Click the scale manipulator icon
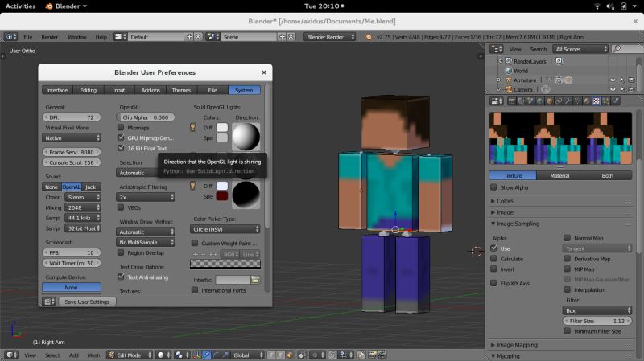644x361 pixels. point(225,355)
